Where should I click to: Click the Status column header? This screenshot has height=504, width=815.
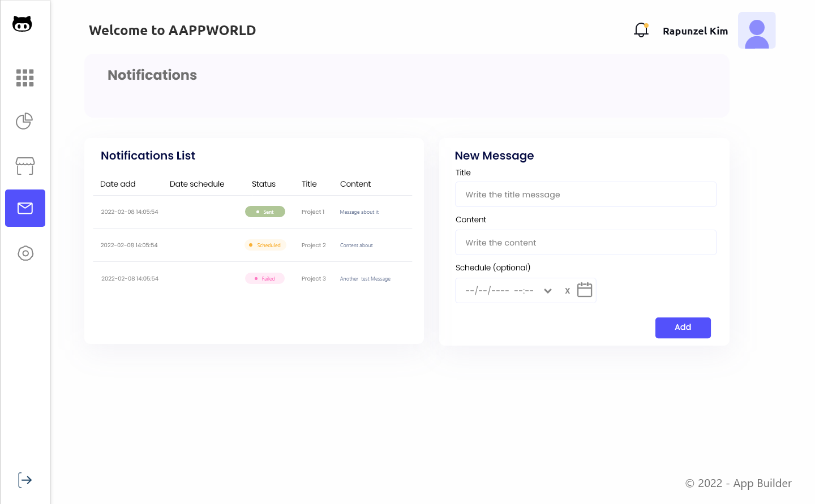pyautogui.click(x=264, y=184)
